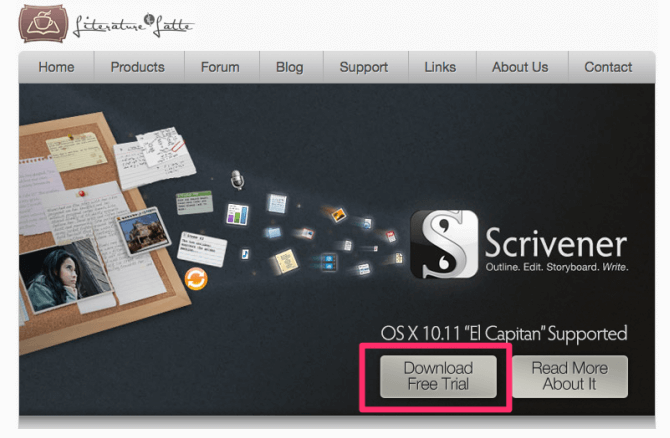The height and width of the screenshot is (438, 670).
Task: Click the blue film strip icon
Action: pos(329,262)
